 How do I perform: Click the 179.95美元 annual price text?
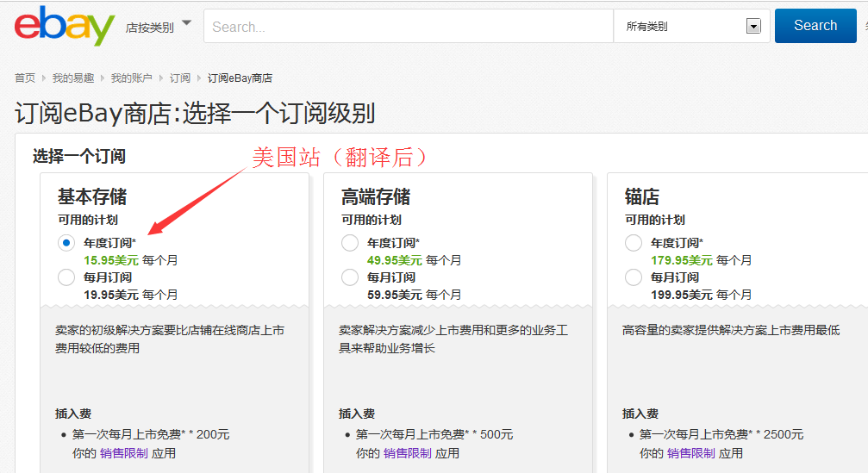[682, 260]
